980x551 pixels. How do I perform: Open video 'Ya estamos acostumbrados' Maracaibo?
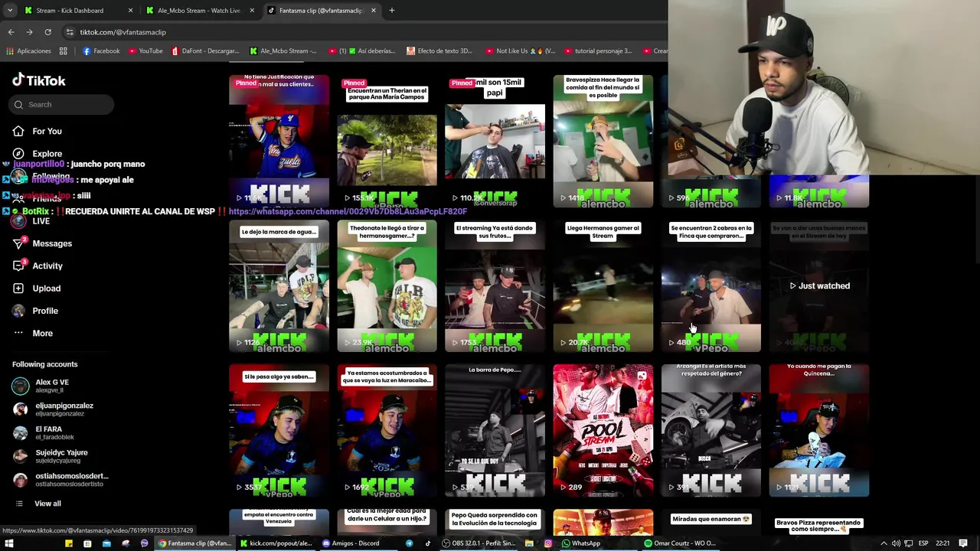point(387,431)
